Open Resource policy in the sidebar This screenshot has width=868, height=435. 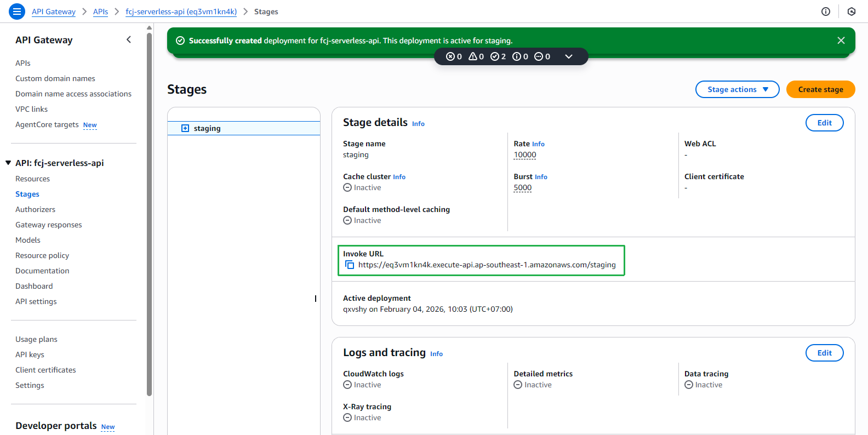[x=42, y=255]
